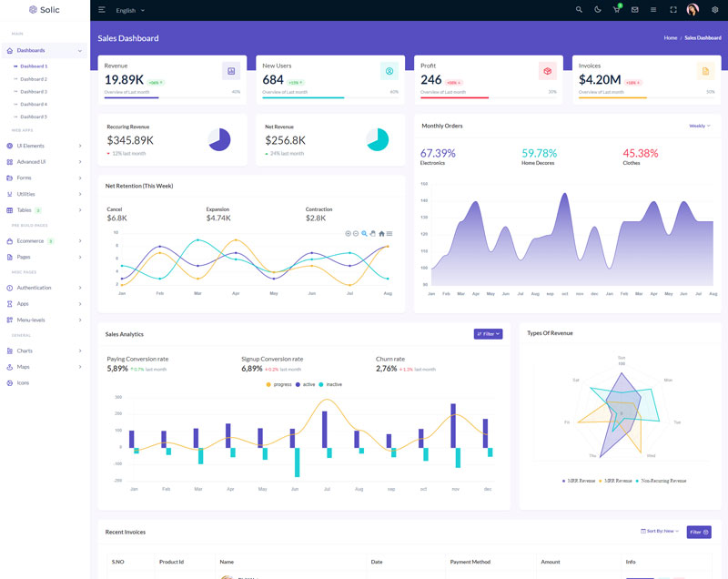Select Dashboard 3 in the sidebar

coord(34,92)
